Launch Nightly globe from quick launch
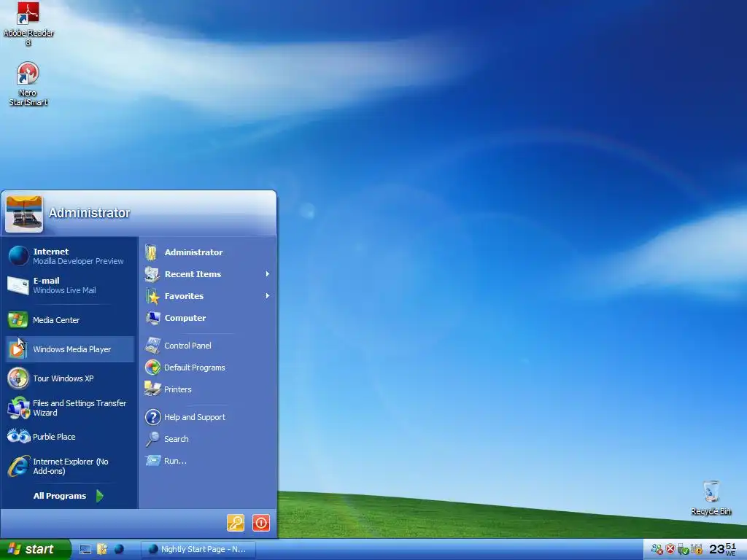The image size is (747, 560). 119,550
